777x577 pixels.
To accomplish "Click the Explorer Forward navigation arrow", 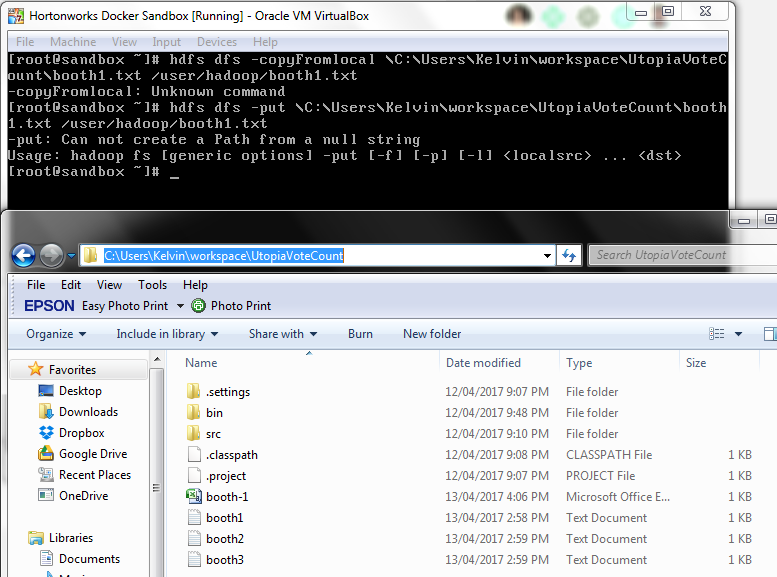I will coord(52,256).
